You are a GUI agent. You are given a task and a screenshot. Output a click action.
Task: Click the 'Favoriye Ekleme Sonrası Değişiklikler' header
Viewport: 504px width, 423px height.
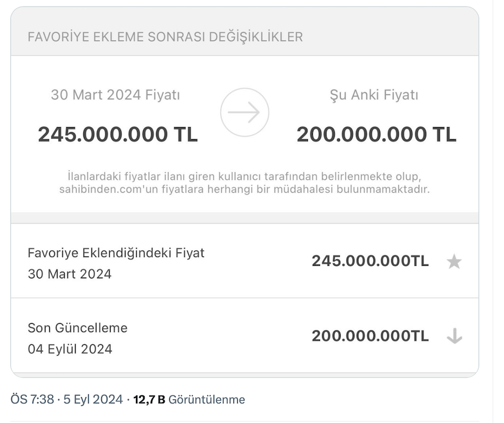[x=165, y=37]
